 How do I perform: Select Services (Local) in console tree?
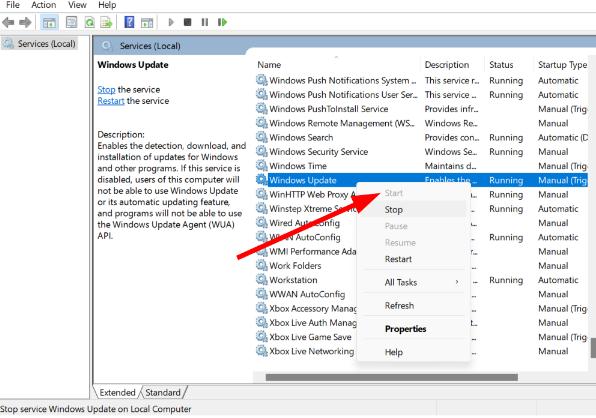[39, 44]
